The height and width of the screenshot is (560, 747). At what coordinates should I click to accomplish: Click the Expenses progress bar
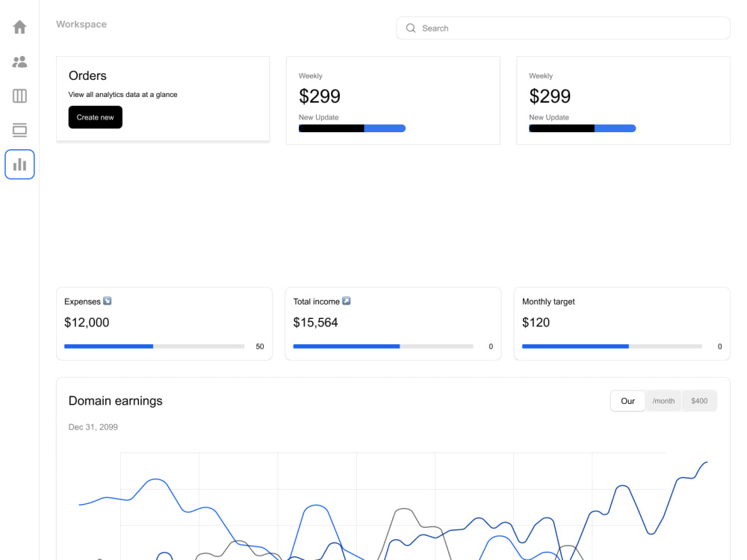155,346
